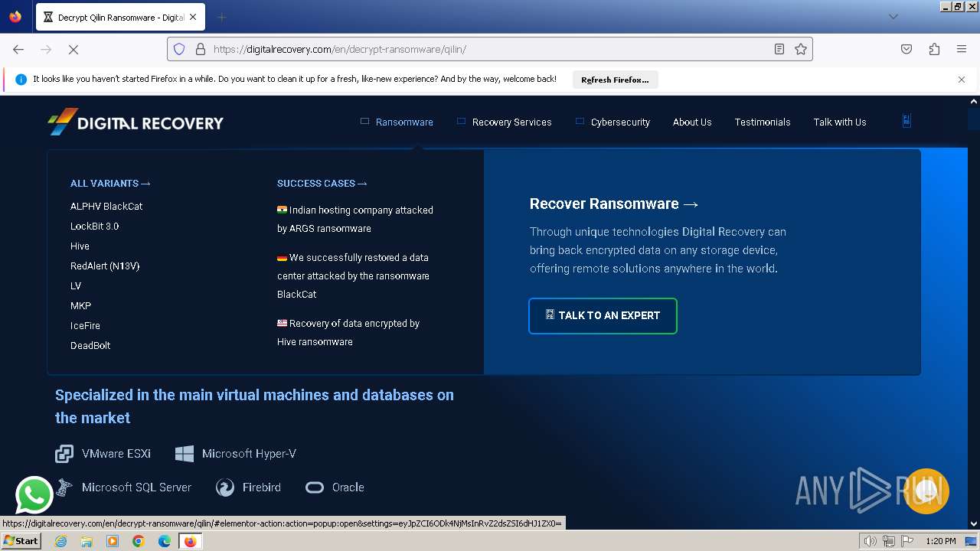Close the Decrypt Qilin Ransomware tab
Screen dimensions: 980x551
tap(192, 17)
